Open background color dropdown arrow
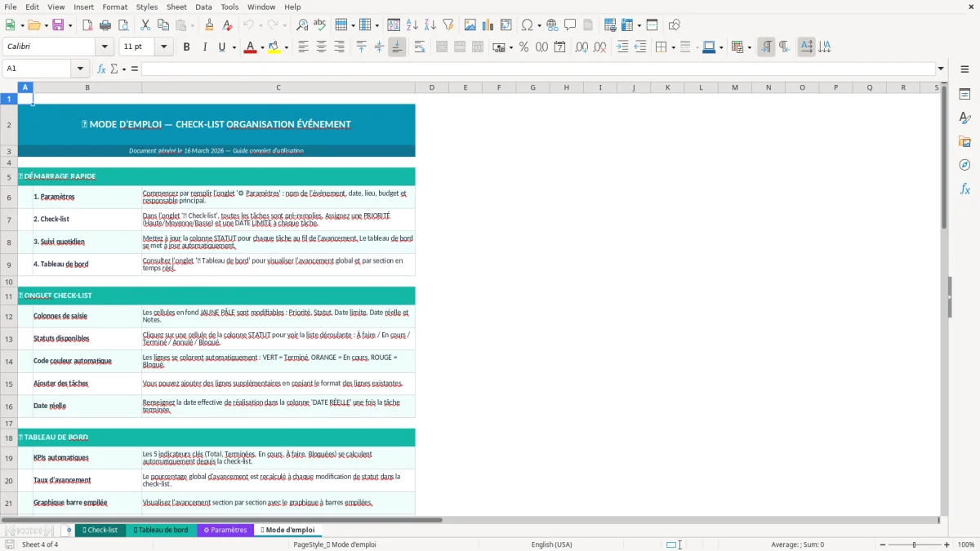 click(x=286, y=47)
